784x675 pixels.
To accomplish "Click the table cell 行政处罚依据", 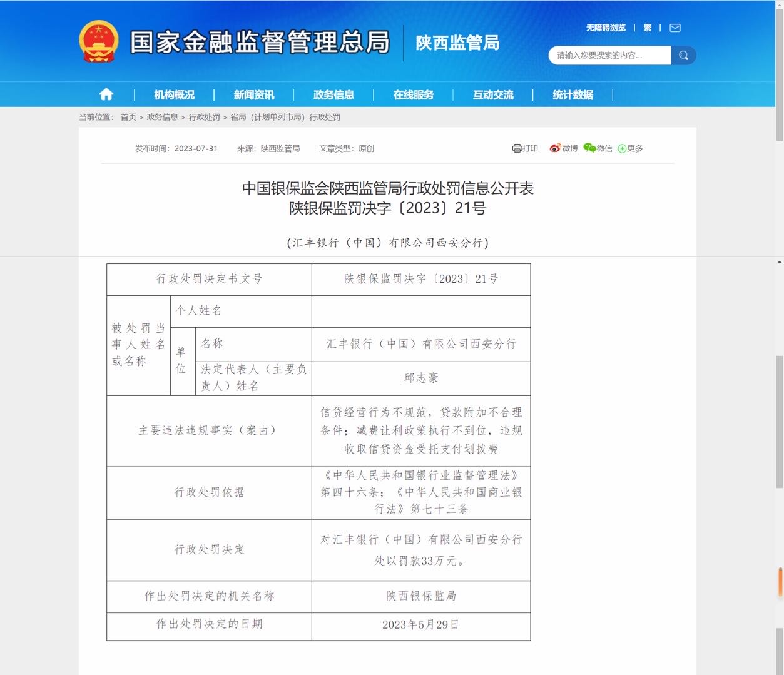I will coord(209,492).
